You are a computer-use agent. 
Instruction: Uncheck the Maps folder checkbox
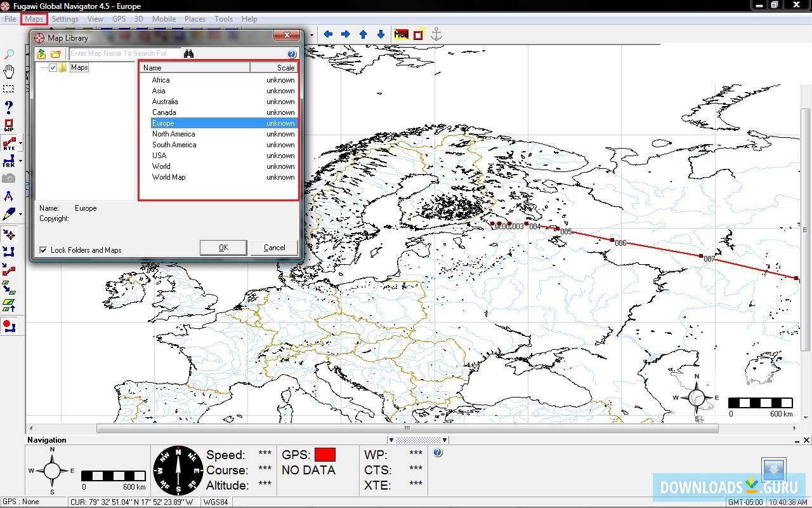coord(53,67)
